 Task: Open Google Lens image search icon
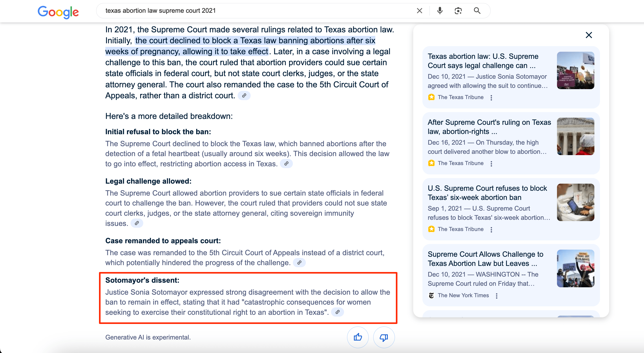[x=458, y=11]
